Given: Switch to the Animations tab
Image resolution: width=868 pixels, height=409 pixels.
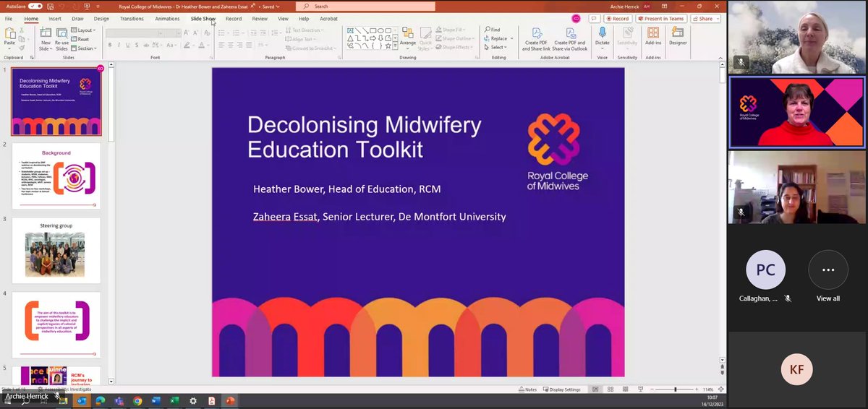Looking at the screenshot, I should [167, 19].
